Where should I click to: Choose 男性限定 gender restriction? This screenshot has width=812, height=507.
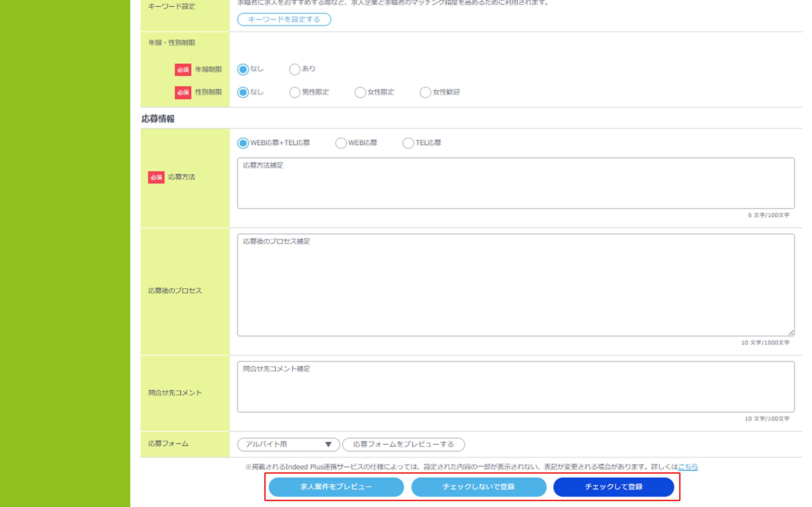pyautogui.click(x=295, y=92)
